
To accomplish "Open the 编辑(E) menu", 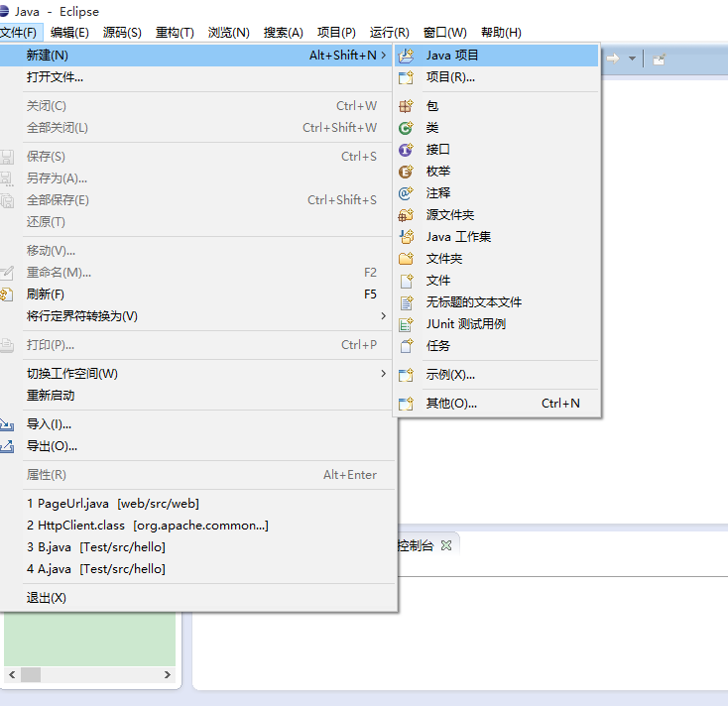I will (69, 33).
